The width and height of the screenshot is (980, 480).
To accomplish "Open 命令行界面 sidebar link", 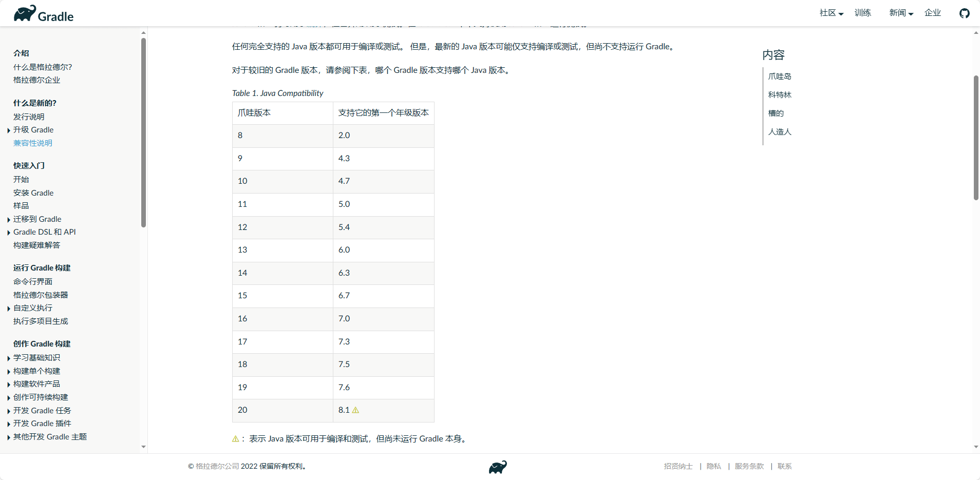I will 33,282.
